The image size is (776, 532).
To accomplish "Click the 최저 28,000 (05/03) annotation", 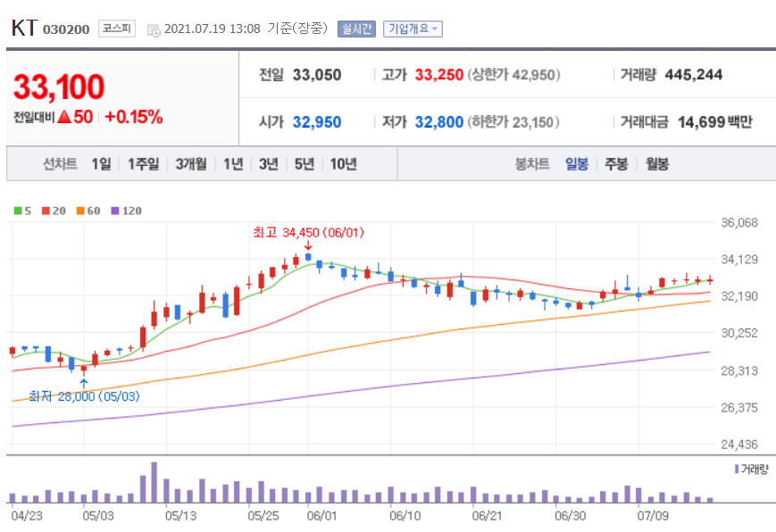I will 84,396.
